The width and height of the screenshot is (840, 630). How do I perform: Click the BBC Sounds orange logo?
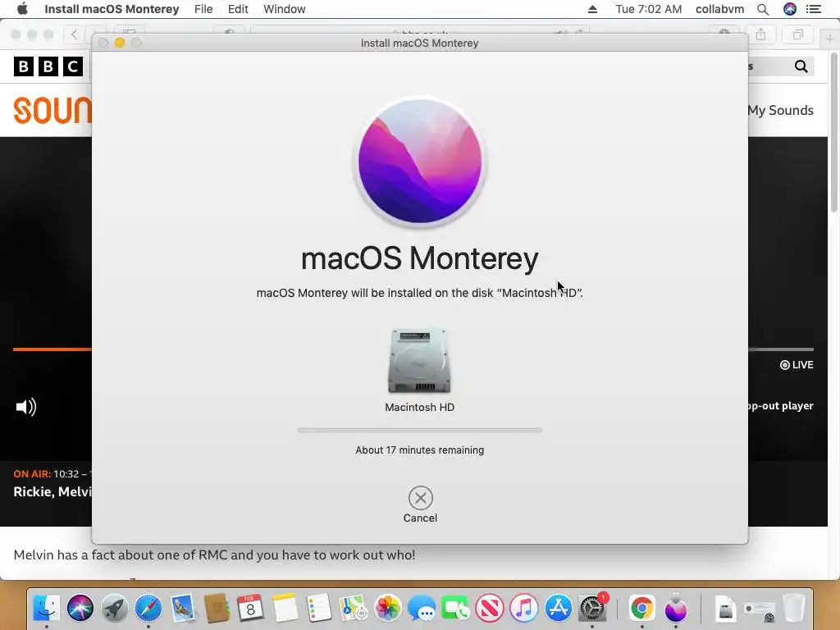click(x=52, y=110)
